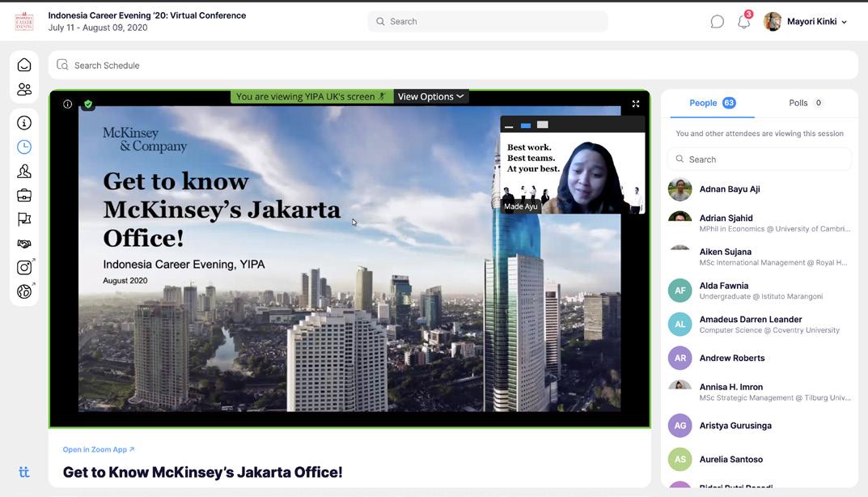Click the Zoom meeting info icon
Viewport: 868px width, 497px height.
pyautogui.click(x=67, y=104)
